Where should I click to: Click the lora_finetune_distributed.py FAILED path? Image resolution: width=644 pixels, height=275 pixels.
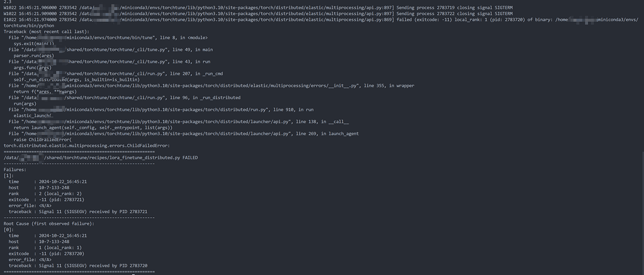(x=101, y=158)
